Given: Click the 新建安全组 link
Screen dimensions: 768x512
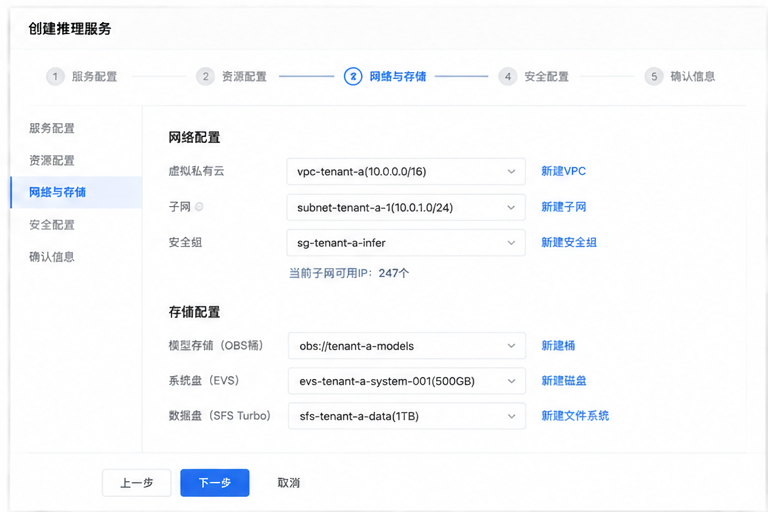Looking at the screenshot, I should point(569,242).
